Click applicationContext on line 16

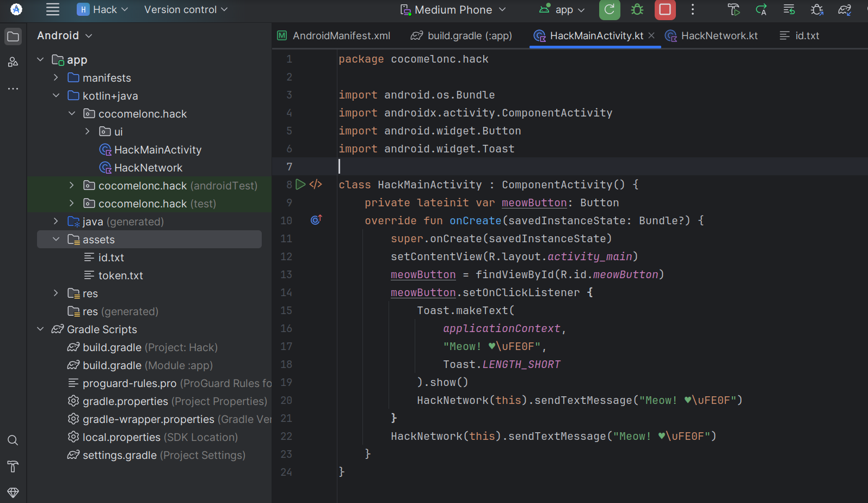point(502,328)
